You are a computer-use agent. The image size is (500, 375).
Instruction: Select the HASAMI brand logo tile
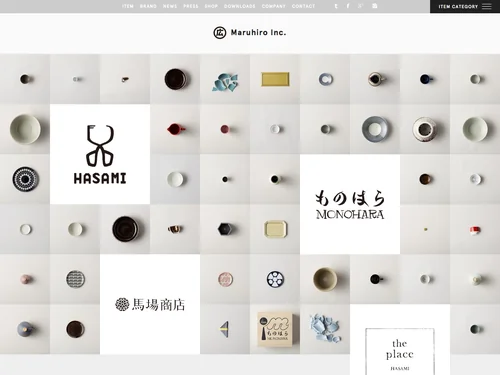point(100,154)
